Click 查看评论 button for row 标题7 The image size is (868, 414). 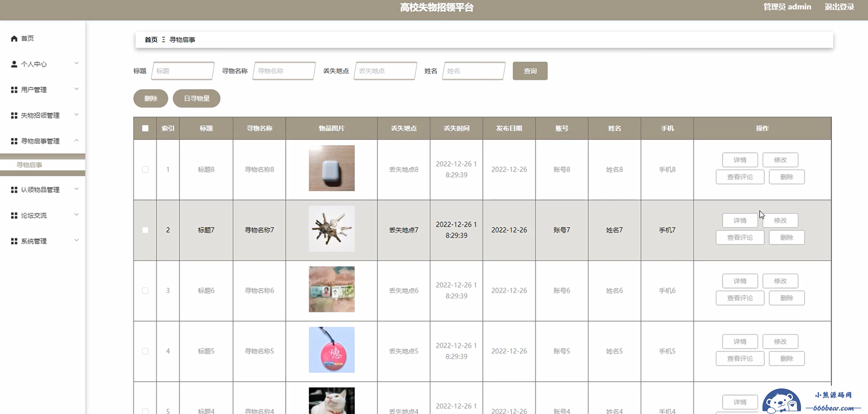coord(740,237)
